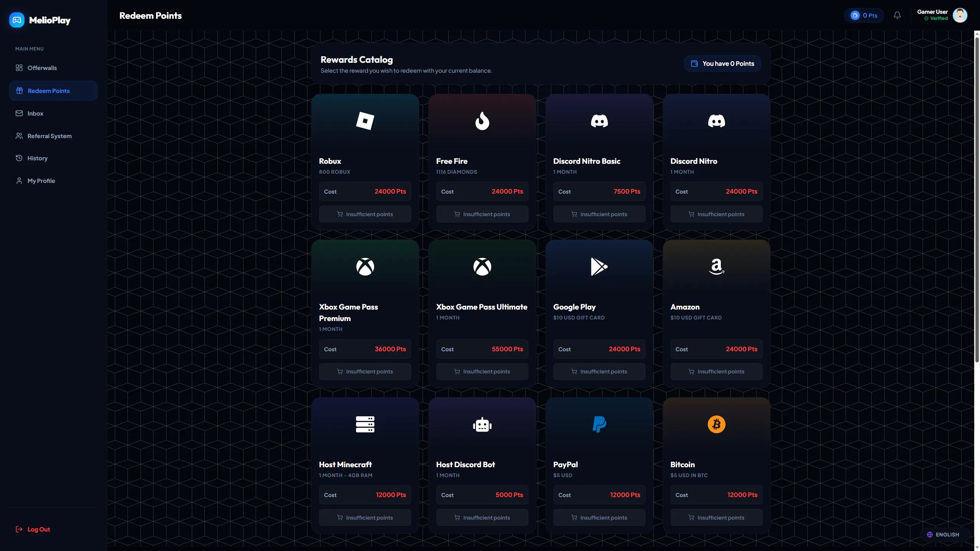980x551 pixels.
Task: Click the 800 ROBUX subtitle
Action: [335, 172]
